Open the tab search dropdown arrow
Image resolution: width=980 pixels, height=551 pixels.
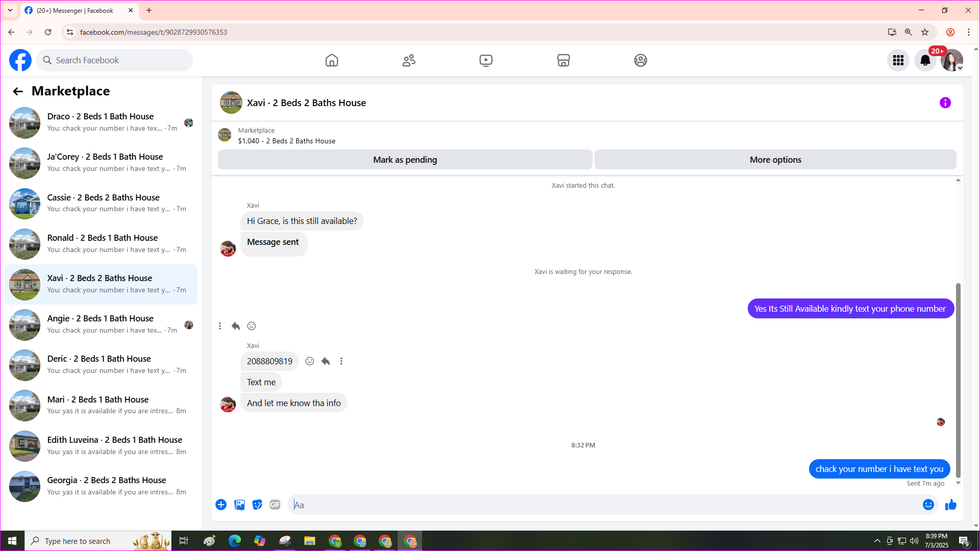pos(10,10)
